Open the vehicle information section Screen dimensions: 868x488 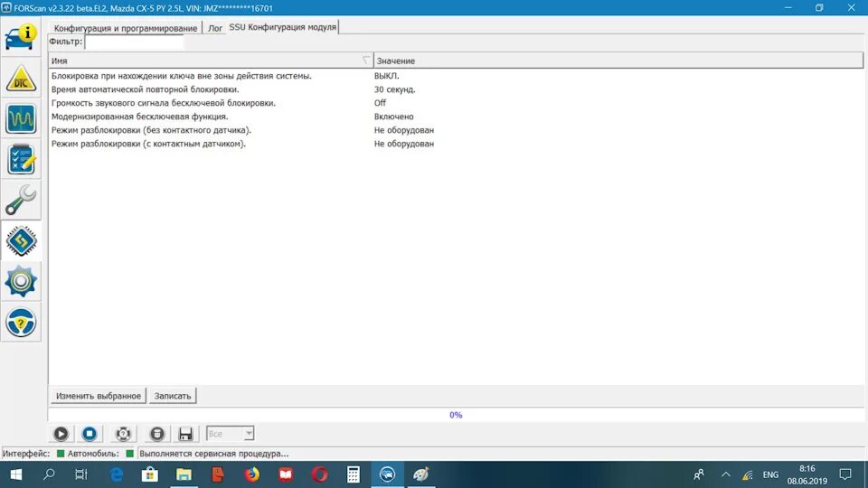[x=21, y=37]
